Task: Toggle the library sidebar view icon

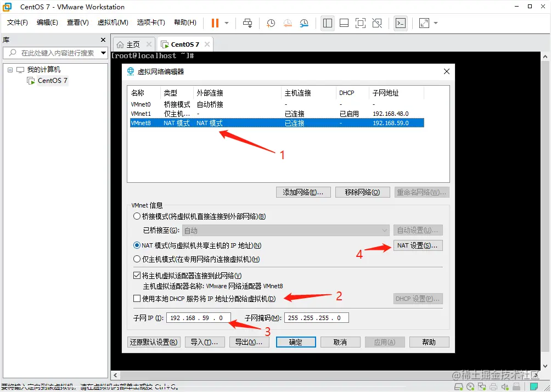Action: [x=328, y=23]
